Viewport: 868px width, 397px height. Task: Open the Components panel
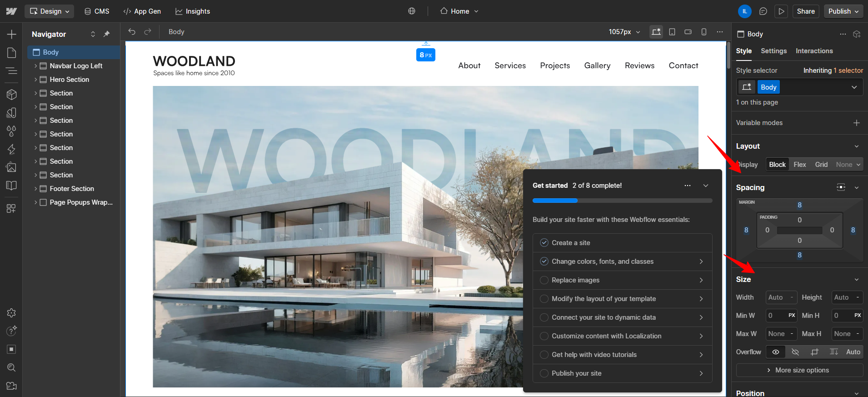pos(11,94)
